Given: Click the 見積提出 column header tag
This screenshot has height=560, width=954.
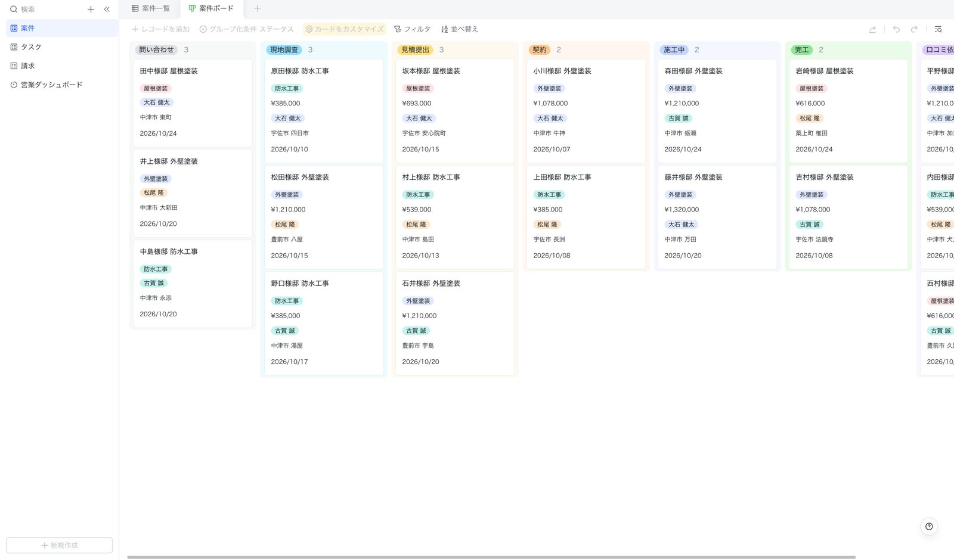Looking at the screenshot, I should pos(416,50).
